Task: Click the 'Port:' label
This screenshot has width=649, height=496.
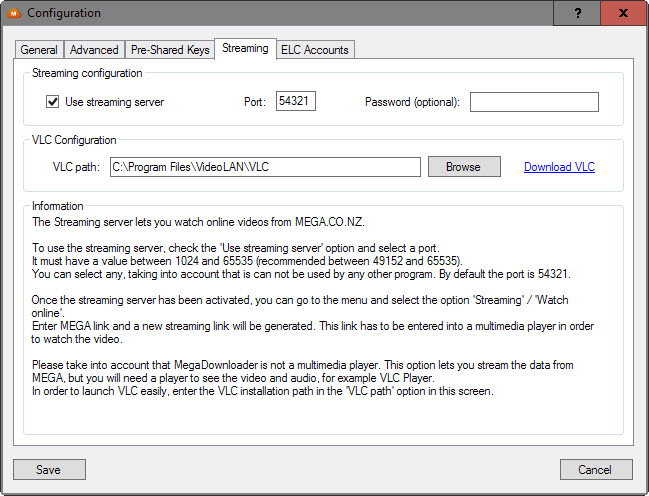Action: (255, 102)
